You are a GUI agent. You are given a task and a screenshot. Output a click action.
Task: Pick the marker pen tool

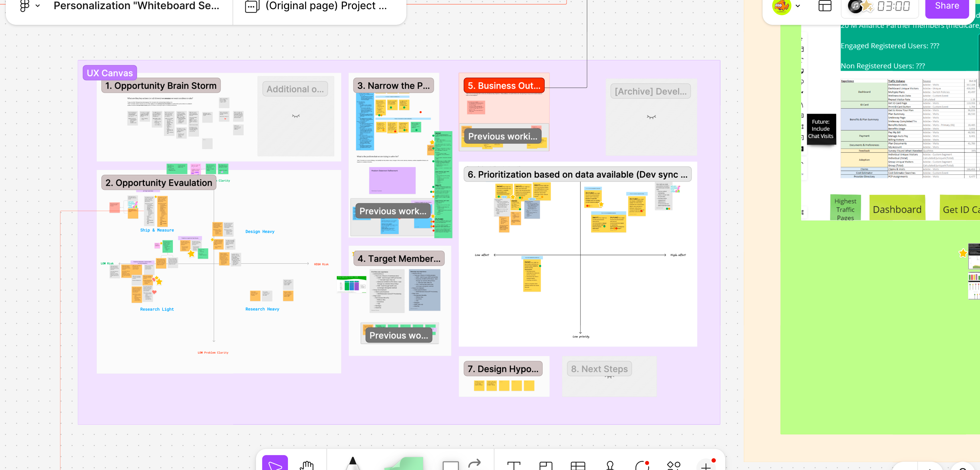(353, 463)
